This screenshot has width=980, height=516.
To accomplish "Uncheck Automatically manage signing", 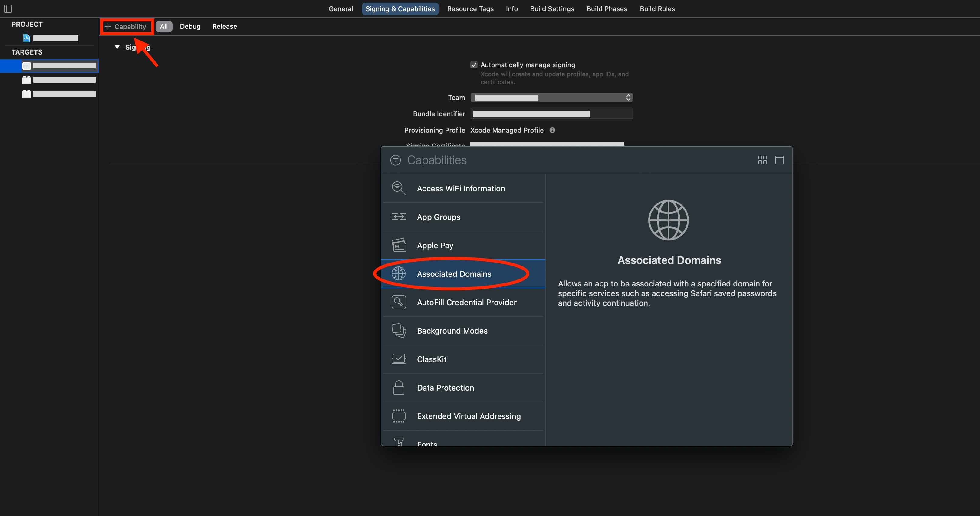I will [474, 65].
